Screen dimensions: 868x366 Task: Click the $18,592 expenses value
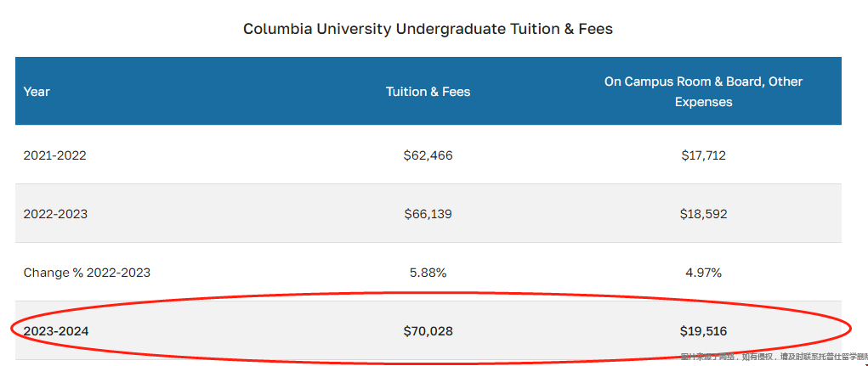[x=704, y=214]
